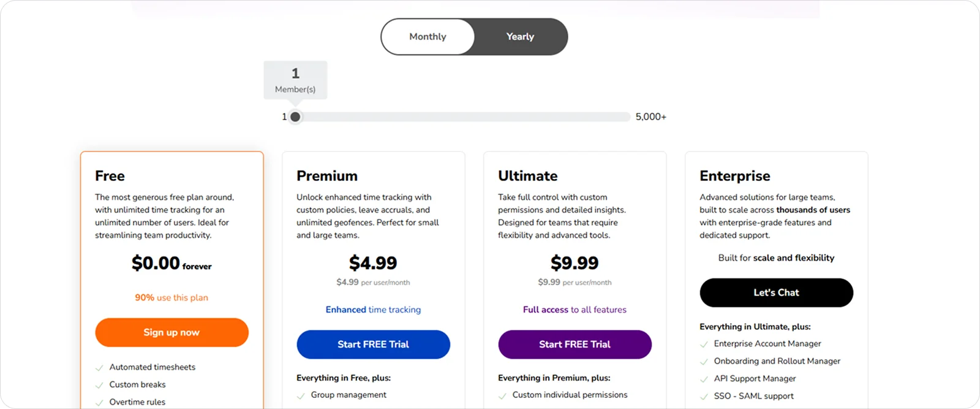The width and height of the screenshot is (980, 409).
Task: Select the Yearly billing option
Action: coord(519,36)
